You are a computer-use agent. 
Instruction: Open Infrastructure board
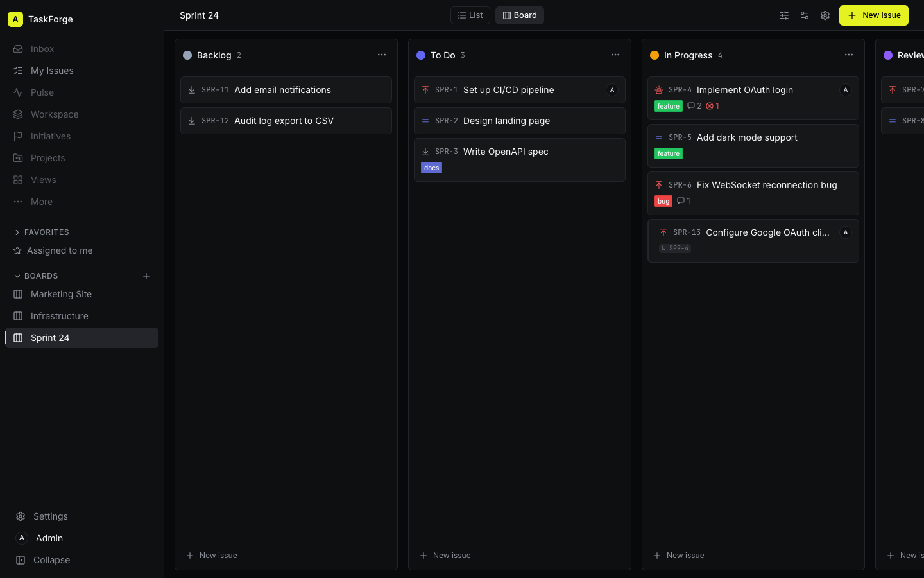[81, 316]
